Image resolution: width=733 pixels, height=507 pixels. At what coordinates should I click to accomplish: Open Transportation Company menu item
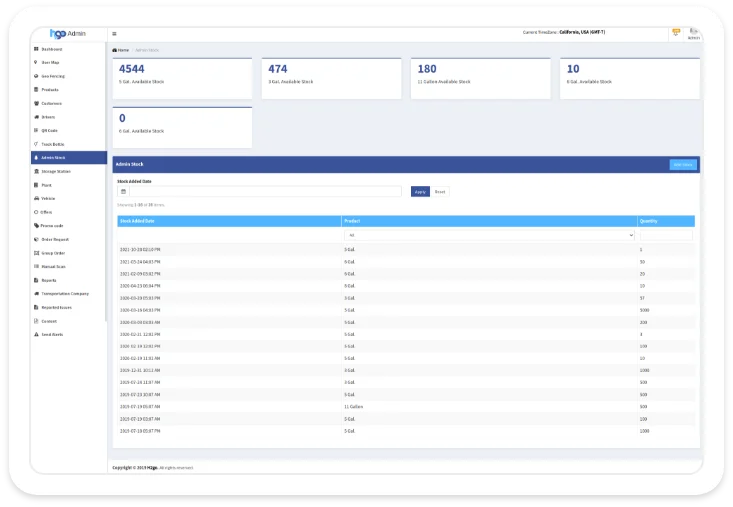(x=65, y=294)
